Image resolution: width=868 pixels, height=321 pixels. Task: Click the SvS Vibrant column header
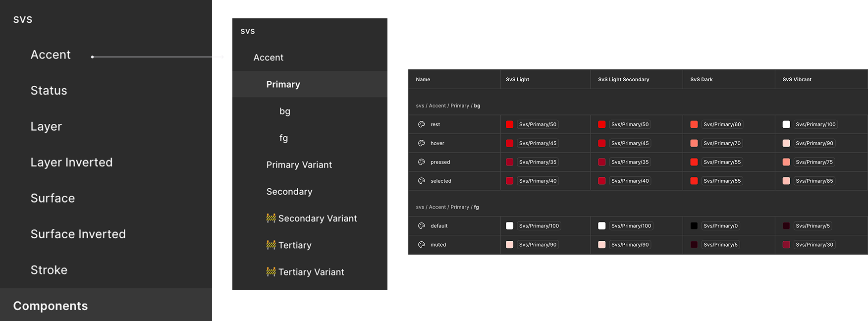tap(797, 79)
